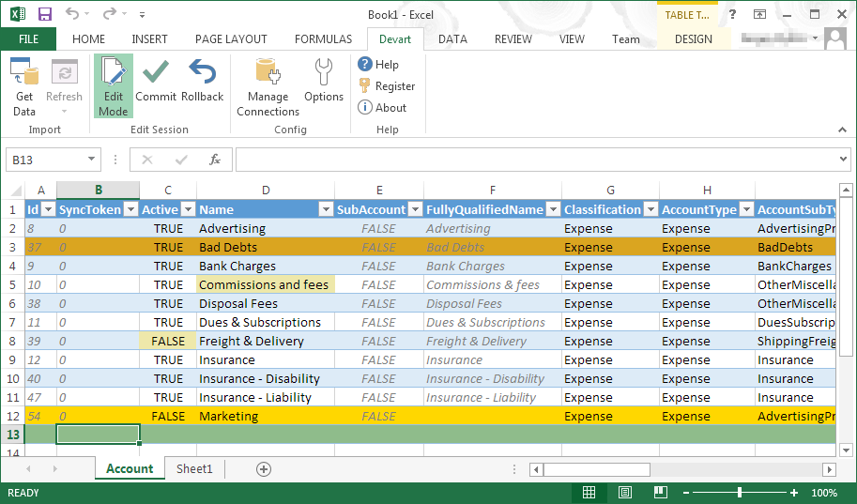Click the vertical scrollbar down arrow

click(846, 451)
